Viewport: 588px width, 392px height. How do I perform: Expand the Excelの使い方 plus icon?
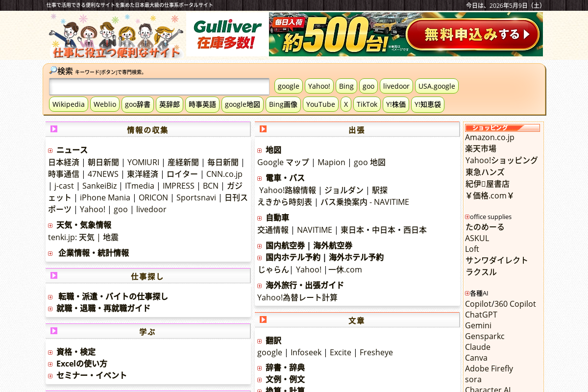[50, 365]
